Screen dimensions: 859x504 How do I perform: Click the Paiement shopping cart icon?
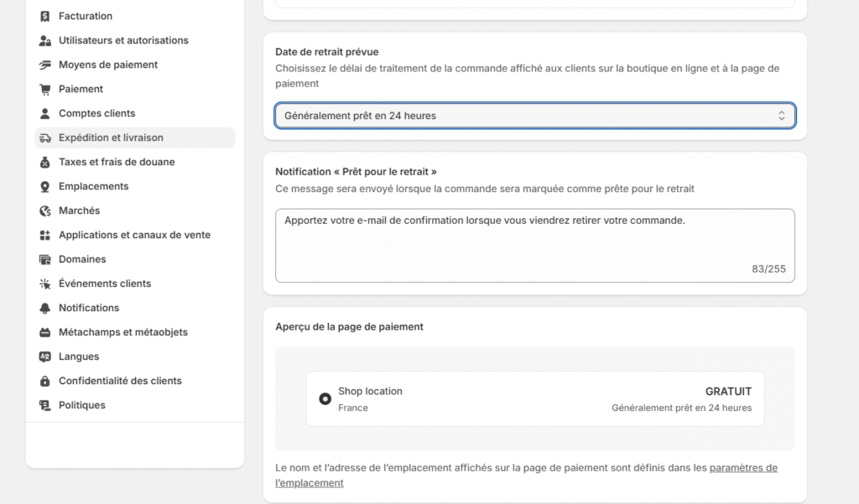45,89
